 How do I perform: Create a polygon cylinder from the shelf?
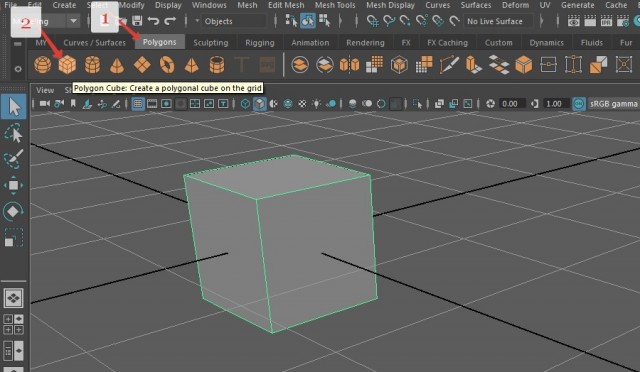(92, 65)
